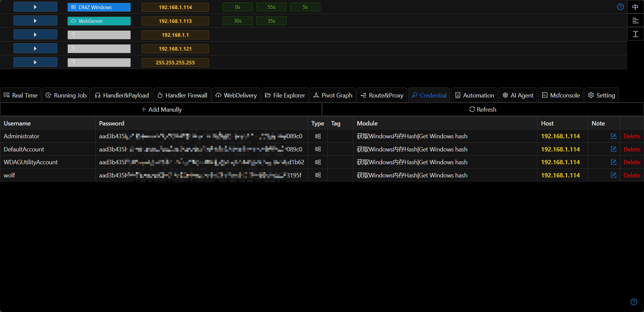The height and width of the screenshot is (312, 644).
Task: Click IP address 255.255.255.255 in host list
Action: point(175,62)
